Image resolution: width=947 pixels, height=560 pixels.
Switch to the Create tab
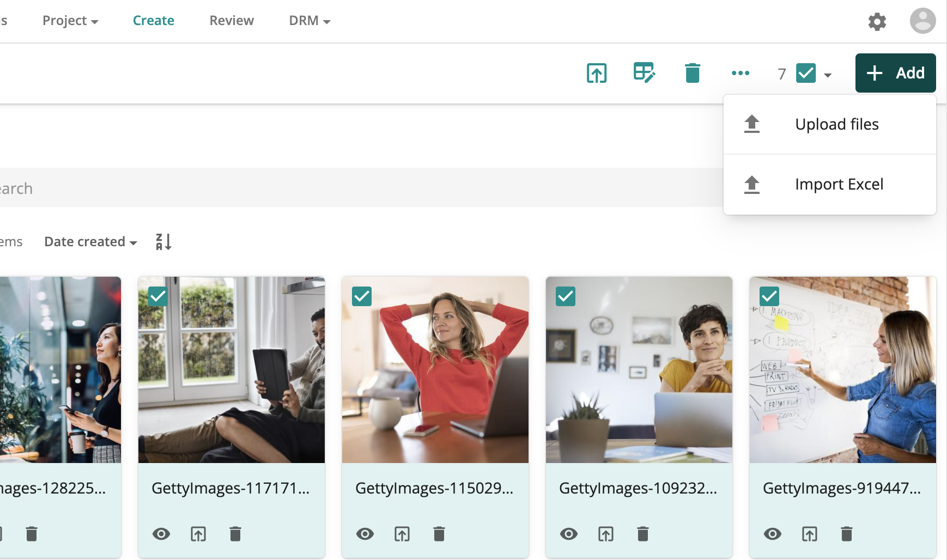(154, 21)
